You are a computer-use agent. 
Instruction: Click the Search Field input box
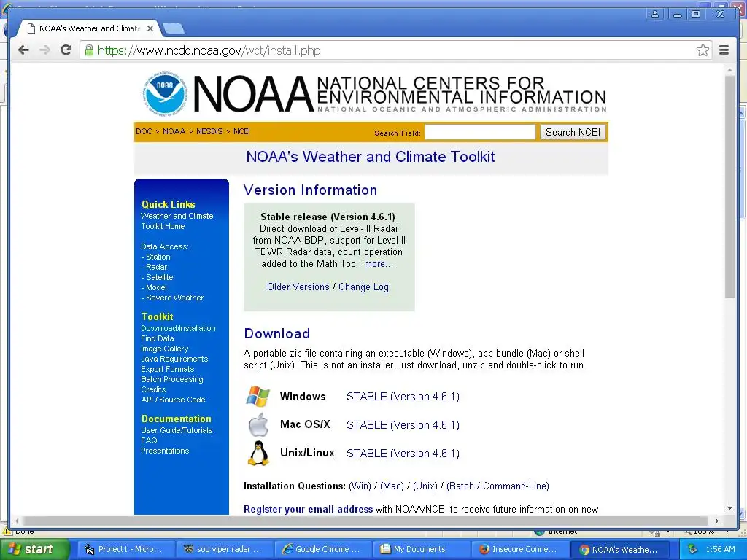480,133
